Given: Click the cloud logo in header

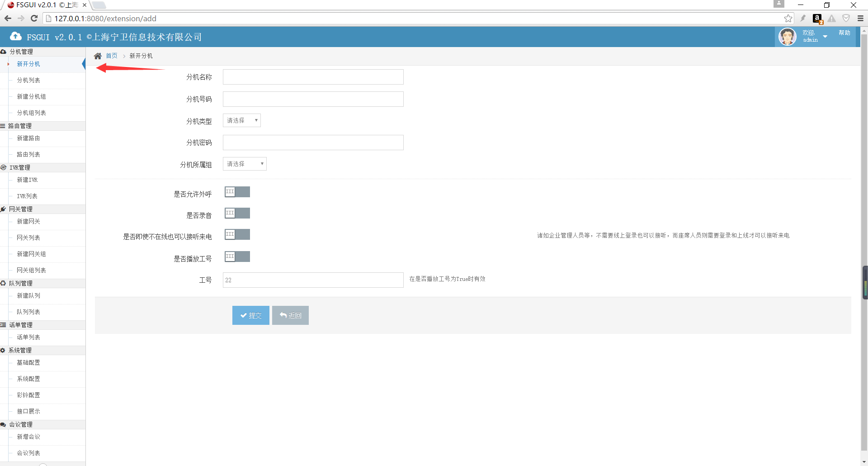Looking at the screenshot, I should pyautogui.click(x=16, y=37).
